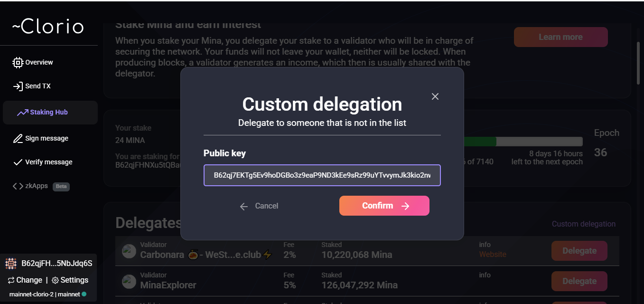
Task: Click the Carbonara validator avatar
Action: 129,251
